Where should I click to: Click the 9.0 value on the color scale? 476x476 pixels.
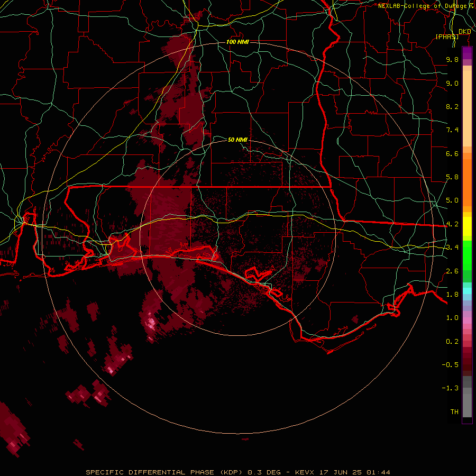click(452, 83)
